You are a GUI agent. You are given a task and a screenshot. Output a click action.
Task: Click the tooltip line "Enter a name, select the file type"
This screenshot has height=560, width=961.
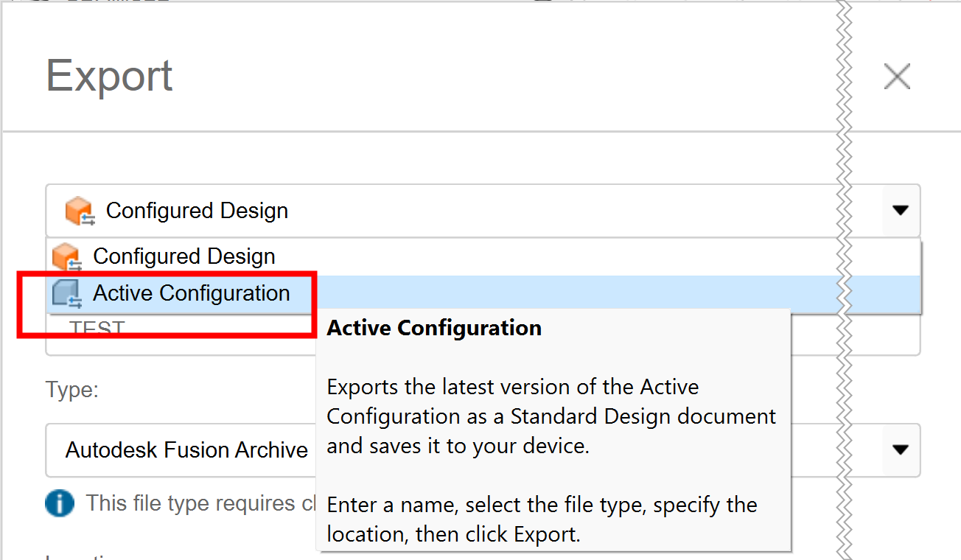click(542, 519)
